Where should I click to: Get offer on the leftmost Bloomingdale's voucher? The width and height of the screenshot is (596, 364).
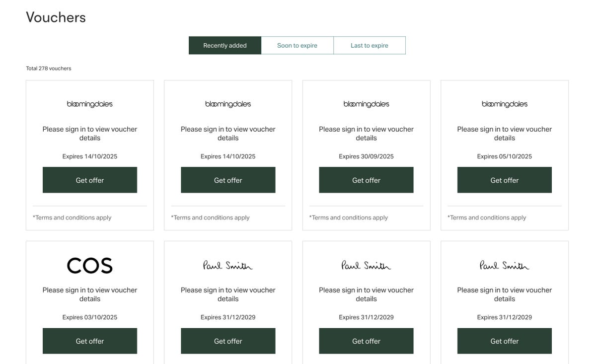tap(90, 180)
